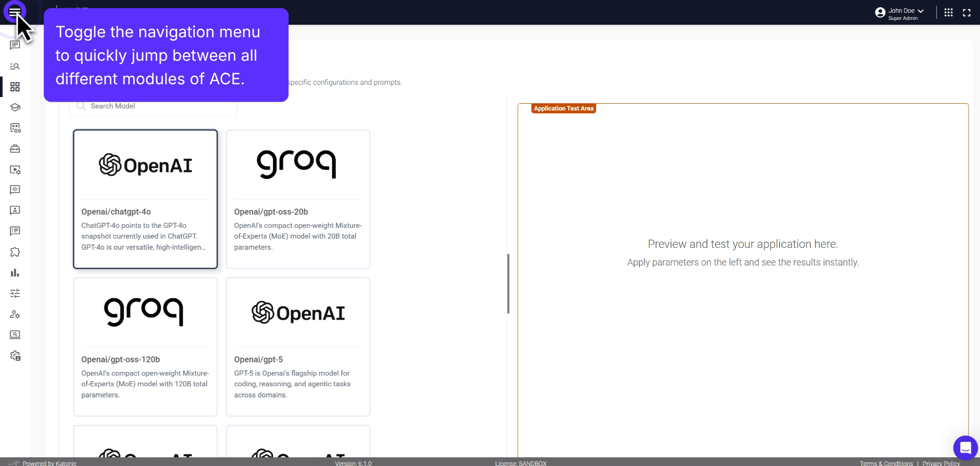Select the search module icon in sidebar

[x=15, y=66]
